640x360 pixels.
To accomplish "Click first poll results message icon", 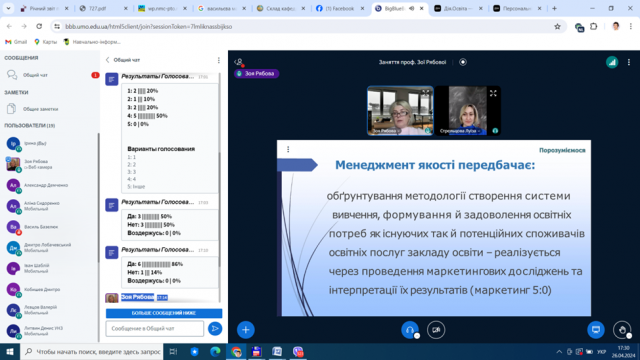I will 112,79.
